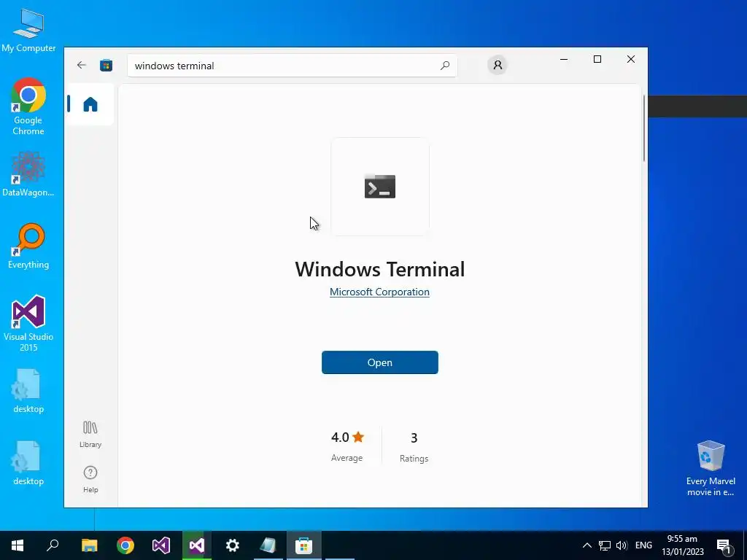
Task: Switch to the running Visual Studio taskbar icon
Action: point(197,545)
